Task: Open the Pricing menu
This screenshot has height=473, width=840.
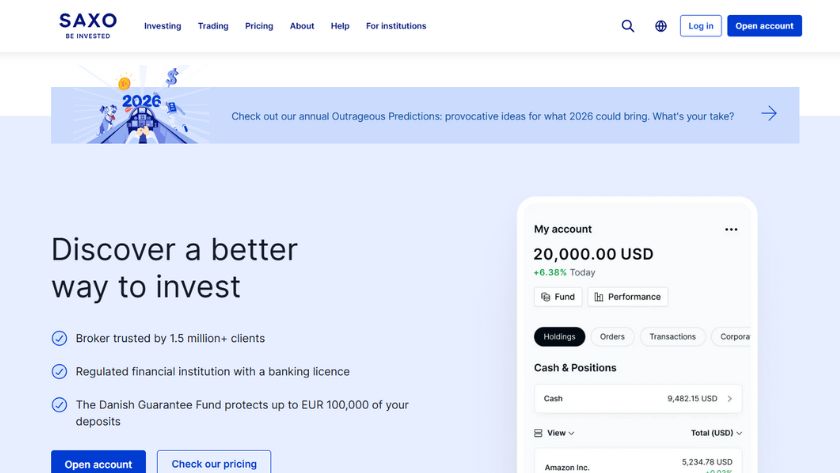Action: [259, 26]
